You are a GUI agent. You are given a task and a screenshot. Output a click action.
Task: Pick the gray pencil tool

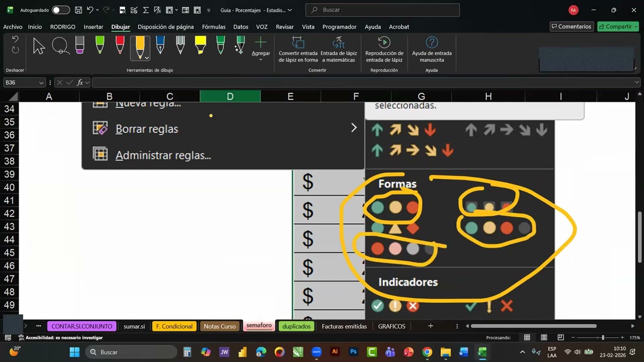180,45
